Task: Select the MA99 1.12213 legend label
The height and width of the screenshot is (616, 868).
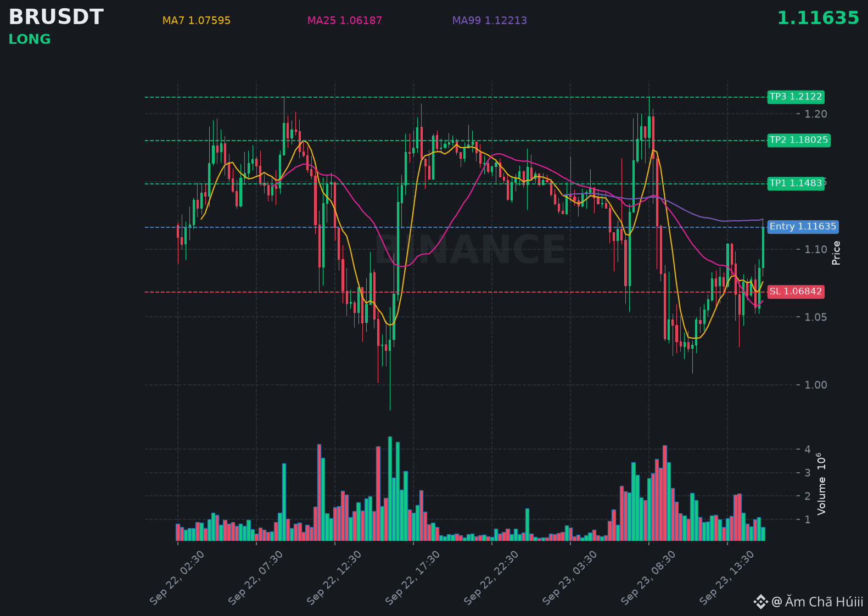Action: point(489,20)
